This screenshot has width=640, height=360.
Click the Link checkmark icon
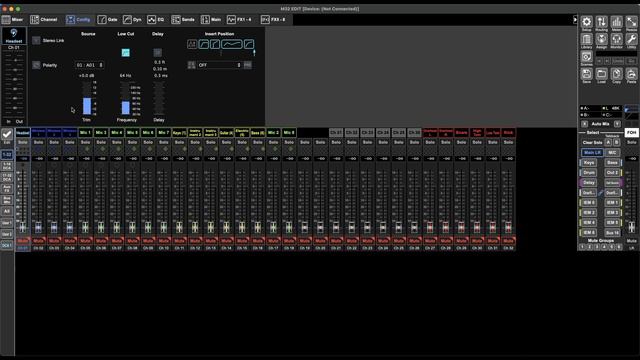coord(7,135)
